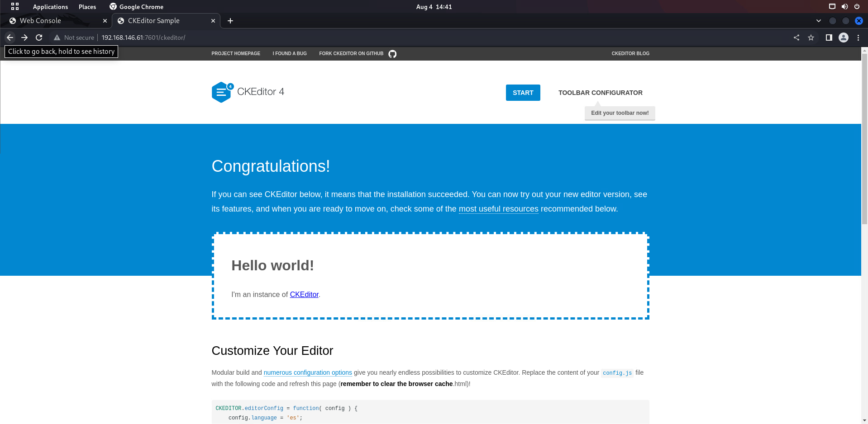This screenshot has width=868, height=424.
Task: Open numerous configuration options link
Action: coord(308,372)
